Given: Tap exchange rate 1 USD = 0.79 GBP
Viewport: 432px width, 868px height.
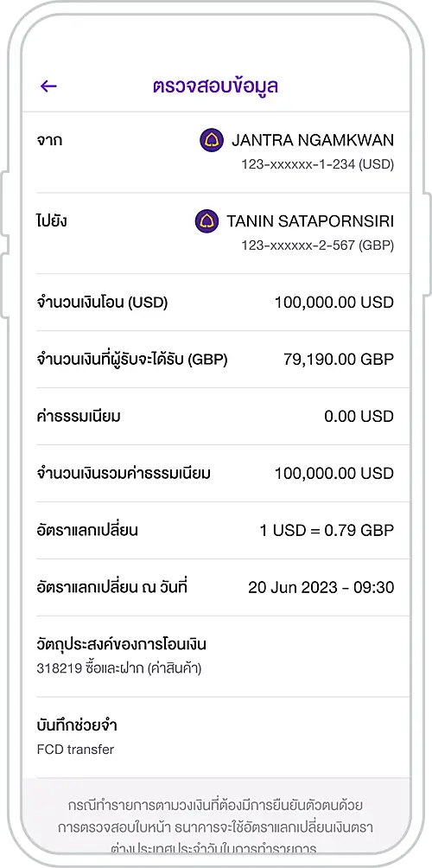Looking at the screenshot, I should tap(327, 530).
